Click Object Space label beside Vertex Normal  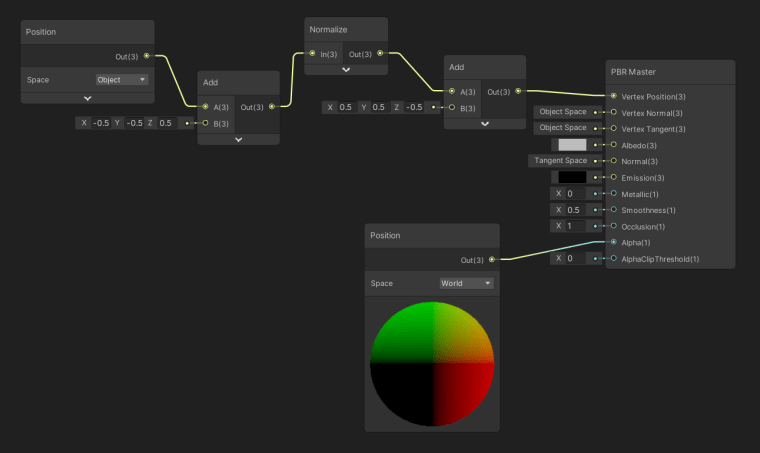pyautogui.click(x=563, y=112)
